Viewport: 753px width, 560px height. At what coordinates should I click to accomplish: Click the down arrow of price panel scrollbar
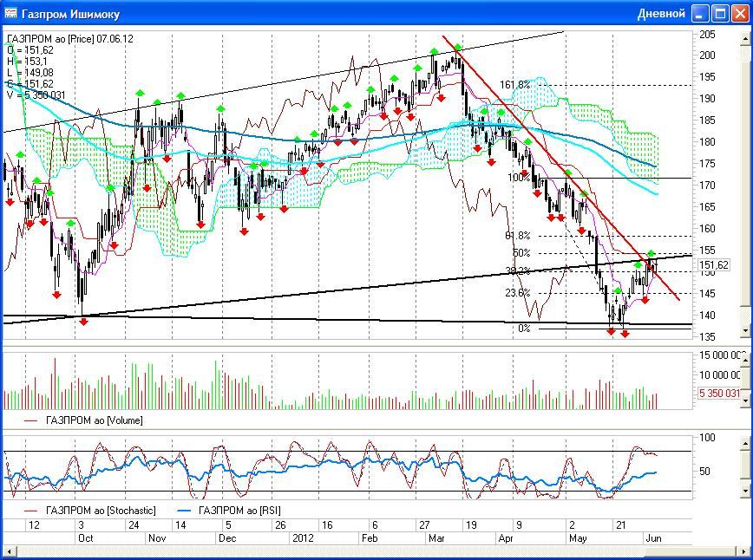745,330
